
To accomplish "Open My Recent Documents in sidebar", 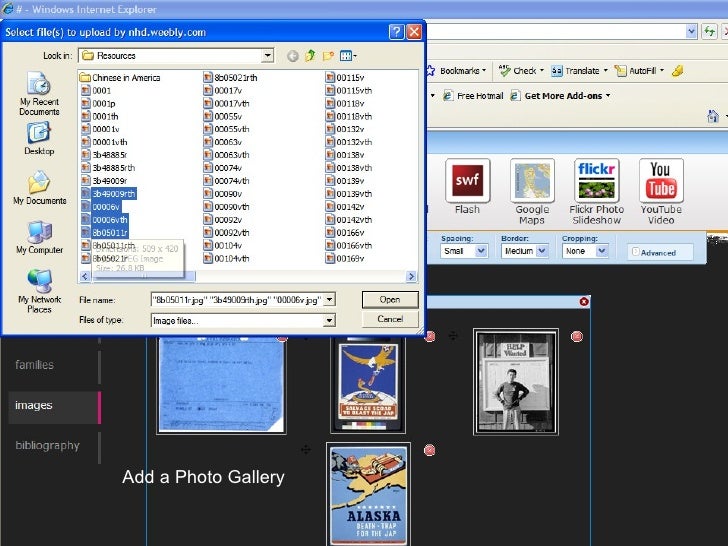I will tap(39, 93).
